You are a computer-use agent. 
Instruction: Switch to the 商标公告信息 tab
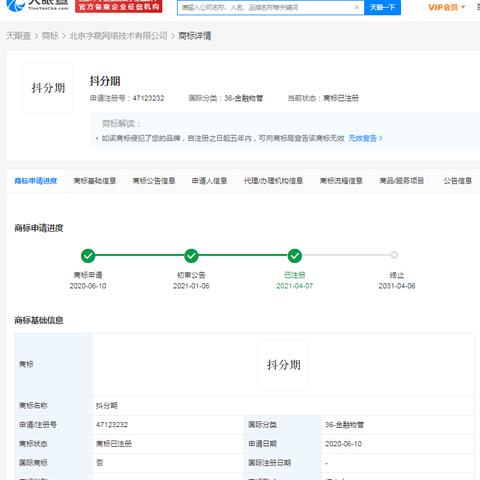click(154, 181)
